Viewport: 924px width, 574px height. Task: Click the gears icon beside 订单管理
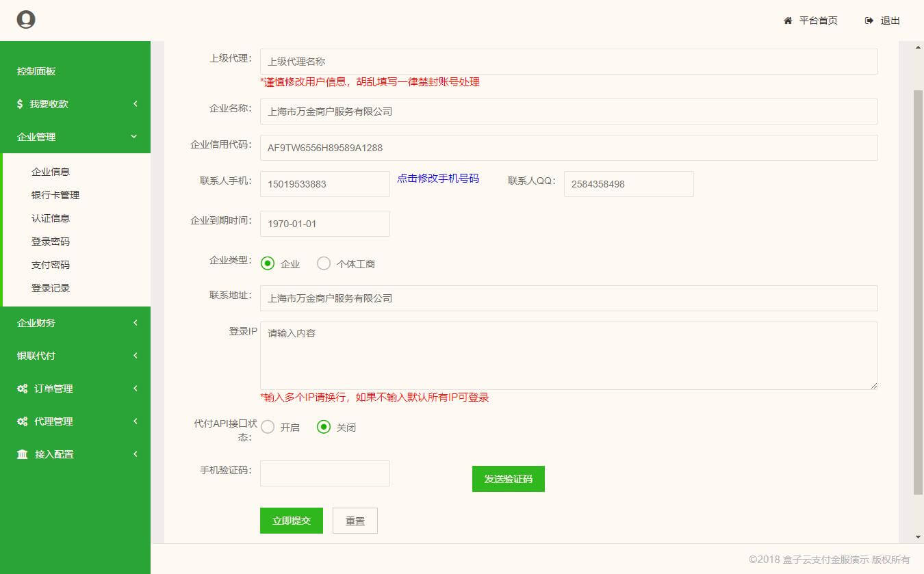[22, 389]
